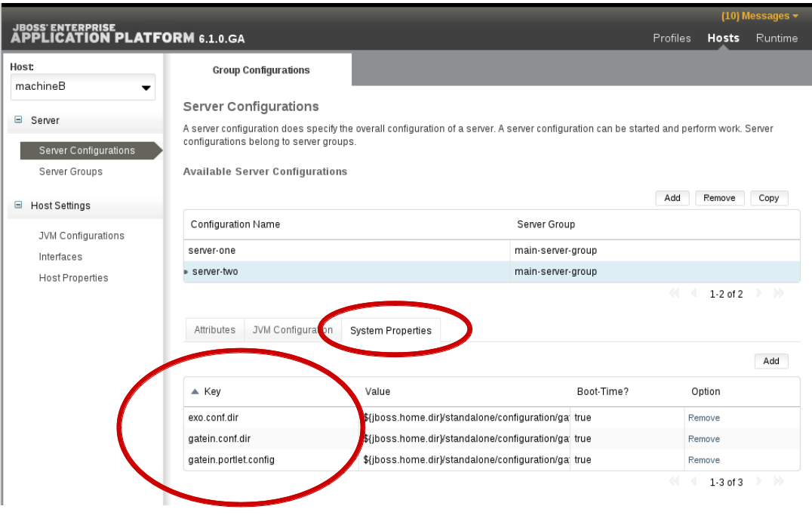Image resolution: width=812 pixels, height=531 pixels.
Task: Go to last page of server configurations
Action: click(x=779, y=294)
